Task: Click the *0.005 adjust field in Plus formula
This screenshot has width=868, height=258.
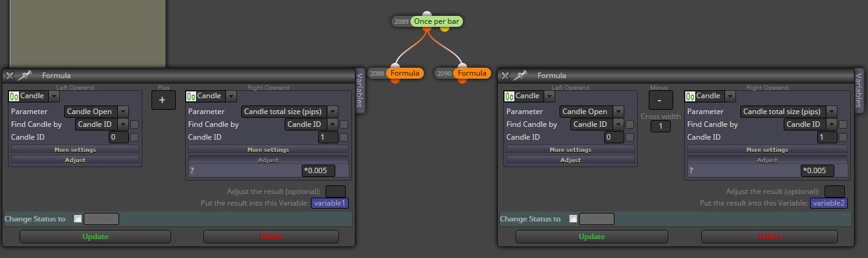Action: [x=318, y=171]
